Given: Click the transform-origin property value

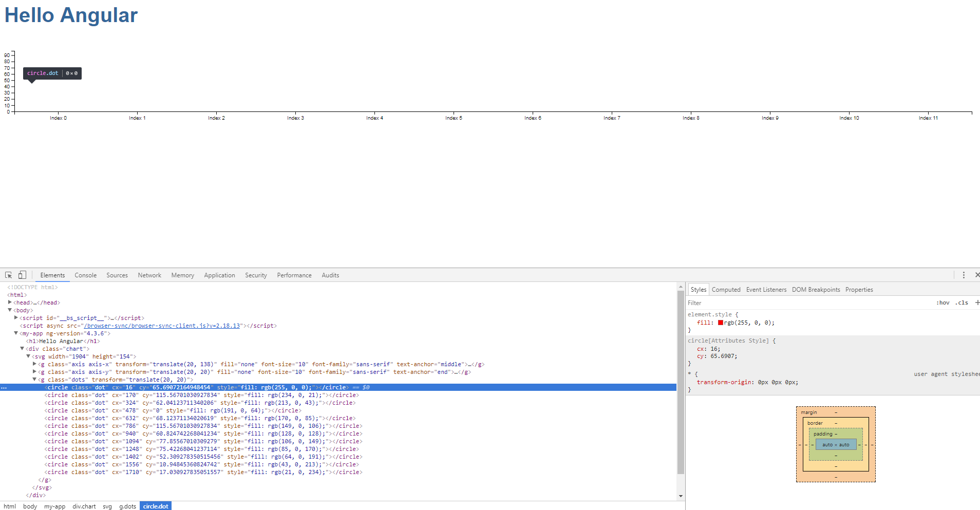Looking at the screenshot, I should click(778, 382).
